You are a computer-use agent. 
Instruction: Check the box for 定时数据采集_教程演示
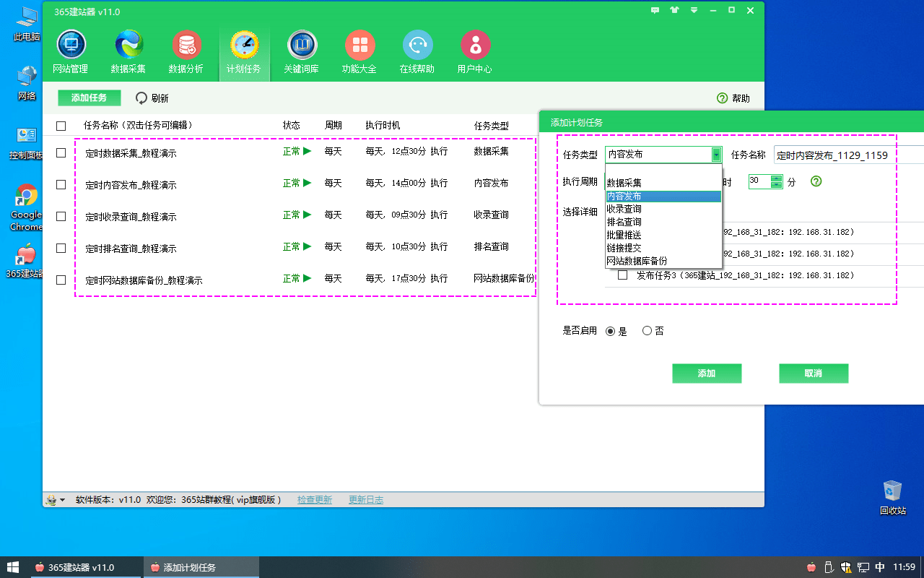point(61,152)
